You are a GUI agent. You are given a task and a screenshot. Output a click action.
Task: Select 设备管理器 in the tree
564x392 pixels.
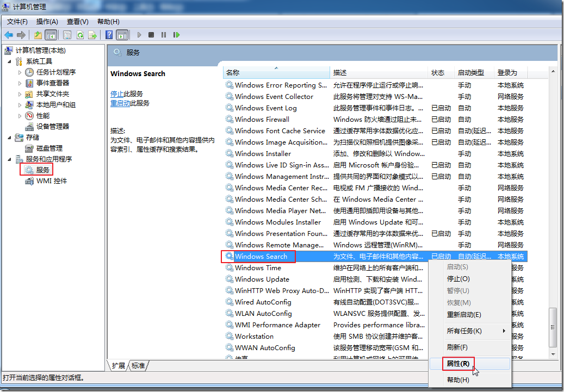point(53,127)
